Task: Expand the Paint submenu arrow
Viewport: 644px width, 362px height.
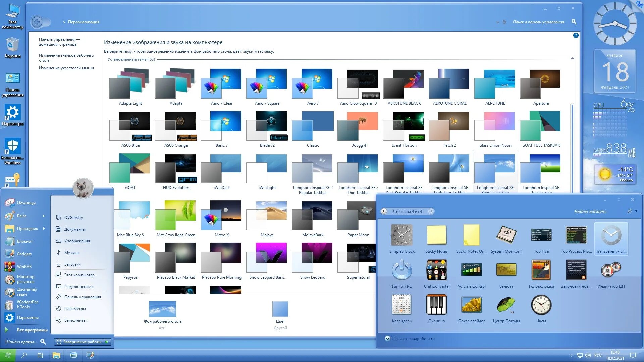Action: 44,216
